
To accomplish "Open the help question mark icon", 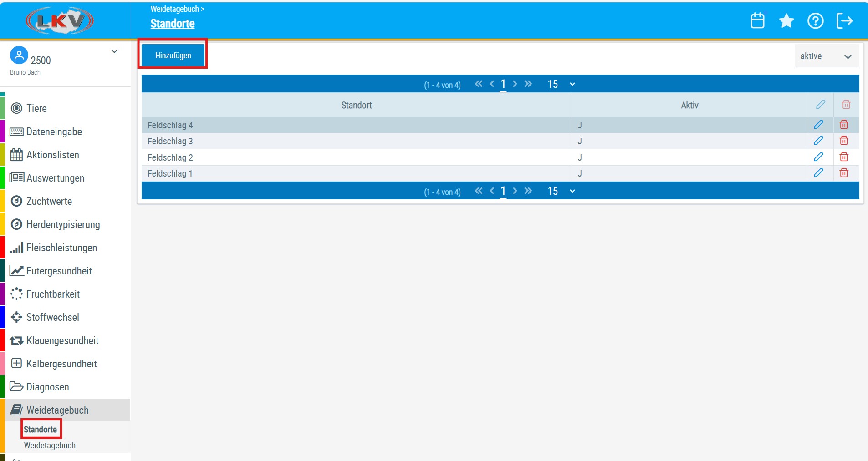I will [x=815, y=20].
